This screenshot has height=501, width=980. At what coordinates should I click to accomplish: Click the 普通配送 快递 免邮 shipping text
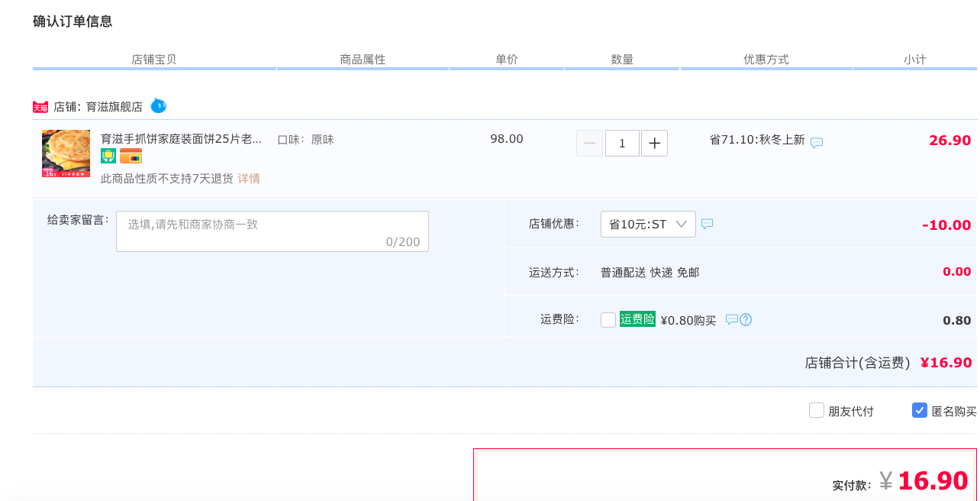tap(650, 272)
